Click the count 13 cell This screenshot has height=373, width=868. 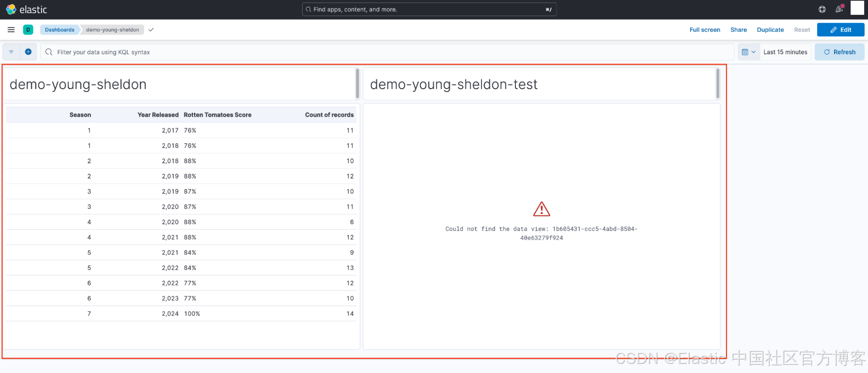(x=350, y=268)
